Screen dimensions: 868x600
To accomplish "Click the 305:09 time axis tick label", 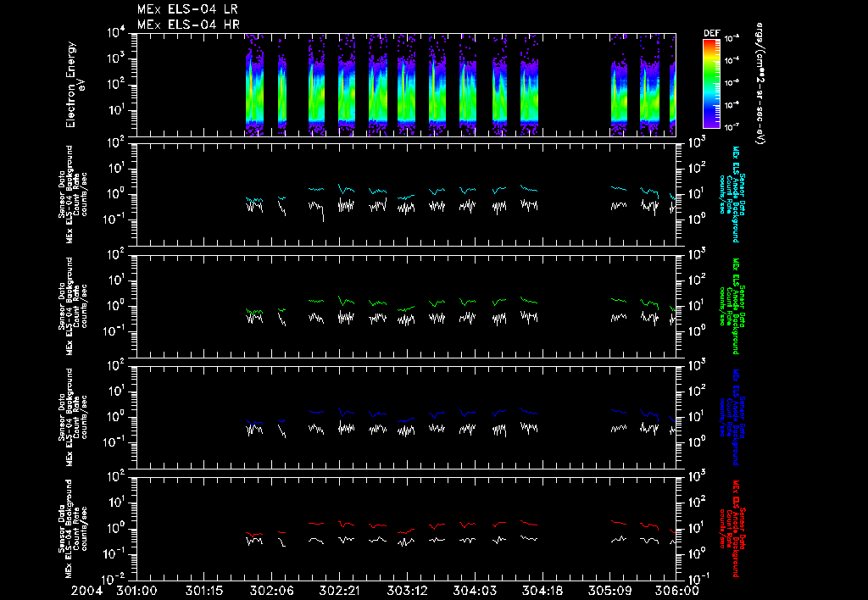I will pyautogui.click(x=609, y=591).
